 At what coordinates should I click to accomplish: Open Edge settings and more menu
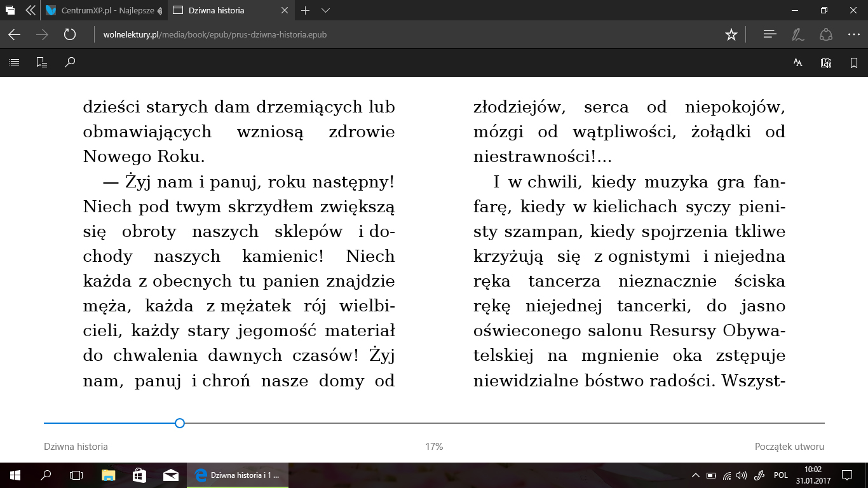pyautogui.click(x=853, y=35)
